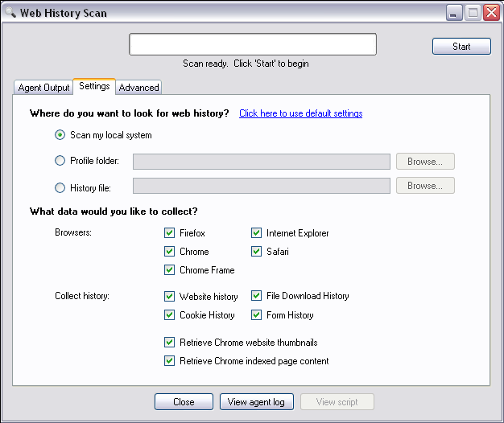
Task: Click the Start button
Action: coord(461,47)
